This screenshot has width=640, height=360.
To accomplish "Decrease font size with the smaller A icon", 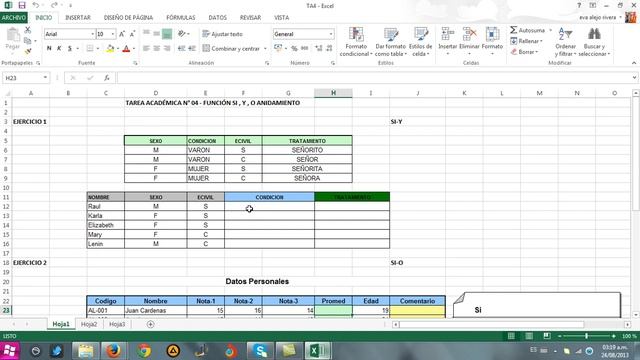I will pyautogui.click(x=132, y=34).
